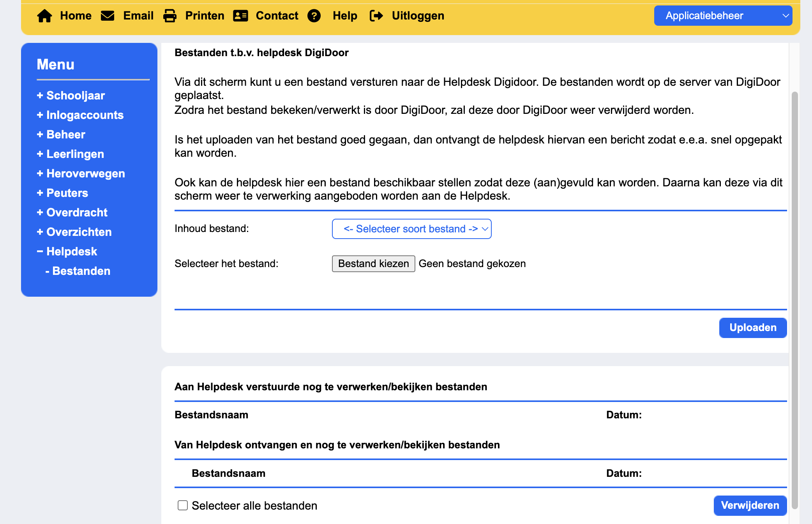
Task: Expand the Peuters menu section
Action: (x=62, y=193)
